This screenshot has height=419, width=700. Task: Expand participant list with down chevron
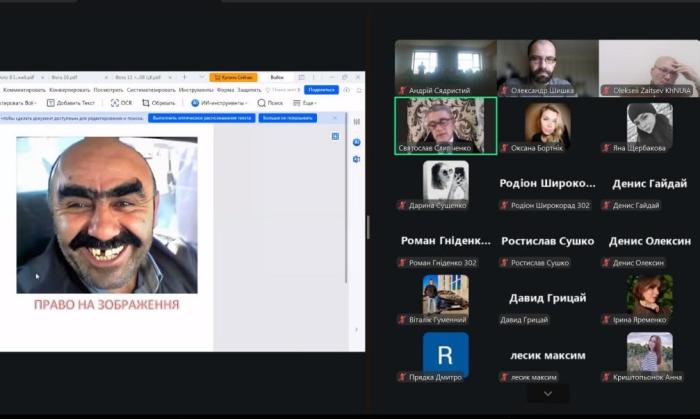pyautogui.click(x=547, y=394)
